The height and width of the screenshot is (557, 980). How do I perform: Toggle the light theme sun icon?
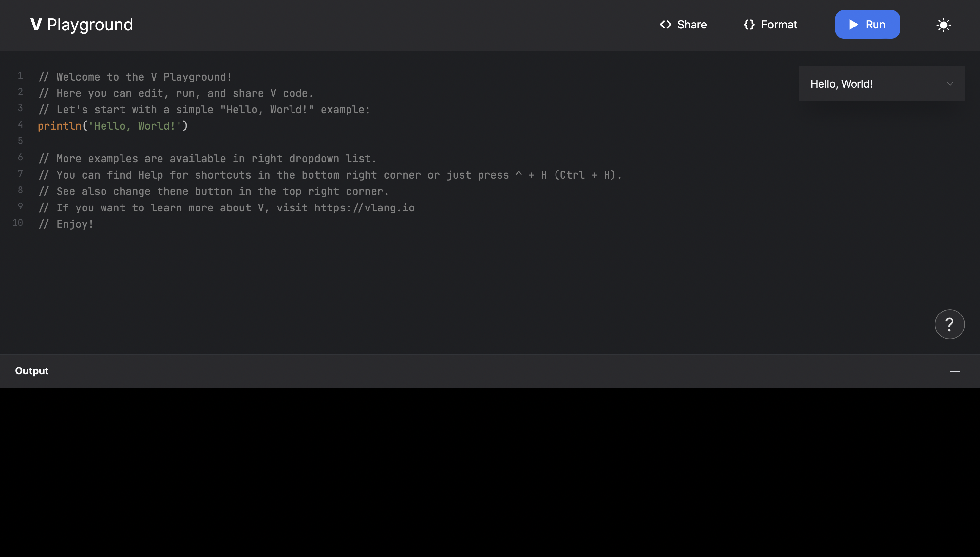tap(943, 25)
